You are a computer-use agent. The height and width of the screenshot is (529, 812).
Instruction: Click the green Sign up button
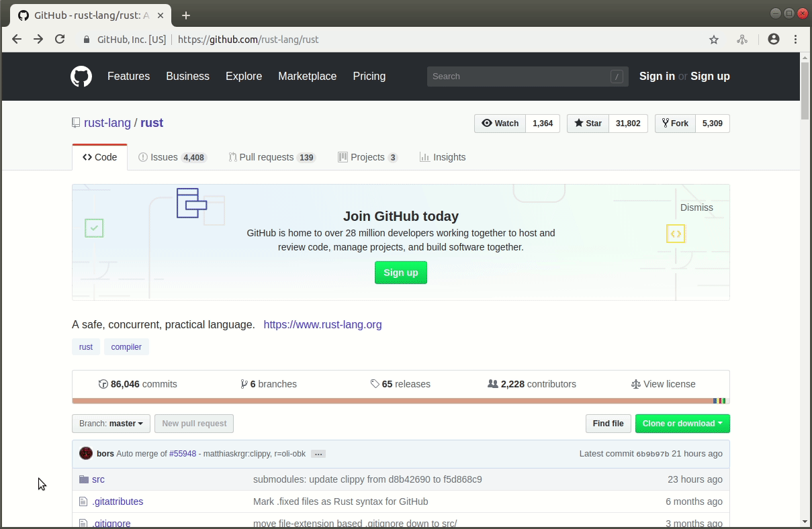click(x=401, y=273)
